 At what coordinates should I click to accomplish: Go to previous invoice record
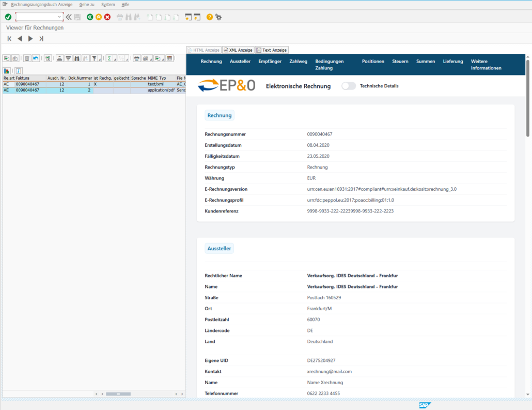(x=20, y=39)
